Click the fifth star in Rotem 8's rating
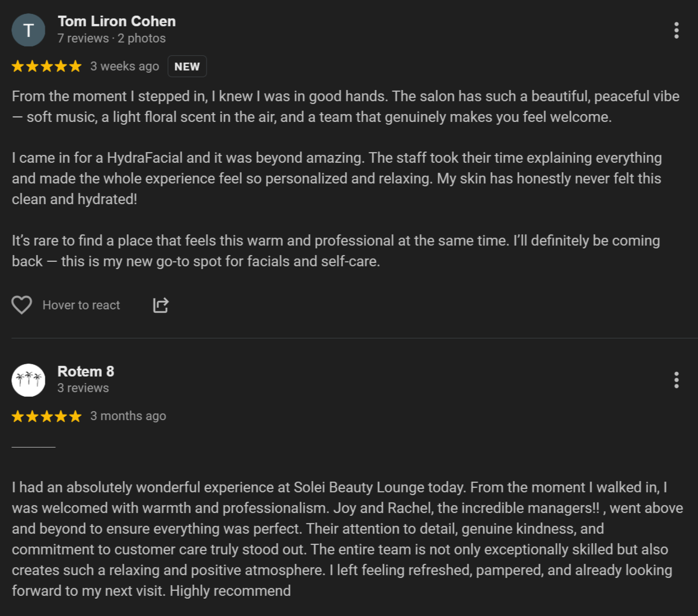The image size is (698, 616). point(76,416)
